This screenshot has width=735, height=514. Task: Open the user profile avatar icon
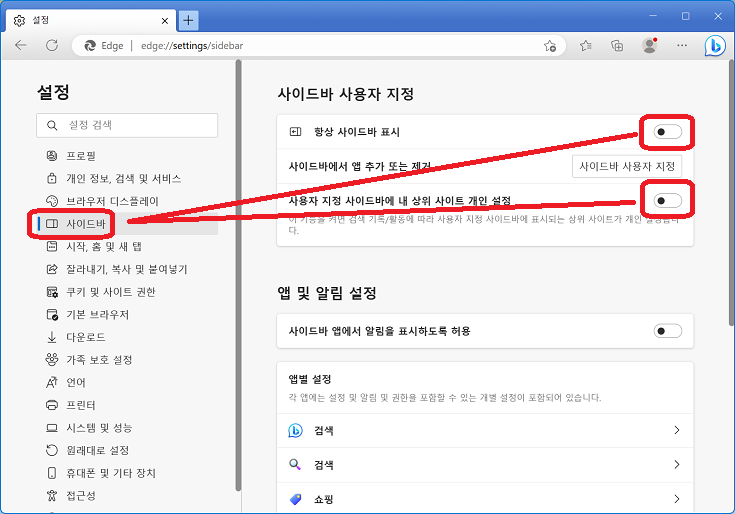(x=649, y=45)
